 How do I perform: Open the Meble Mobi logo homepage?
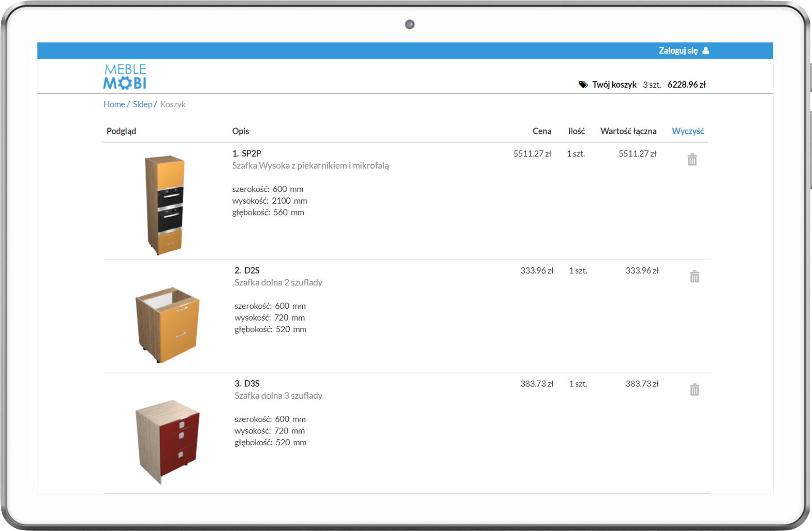[x=125, y=76]
